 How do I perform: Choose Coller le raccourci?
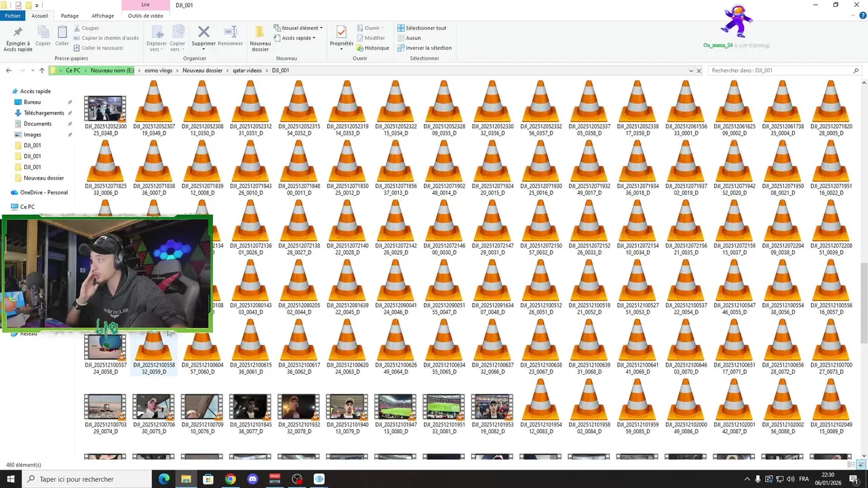(98, 48)
